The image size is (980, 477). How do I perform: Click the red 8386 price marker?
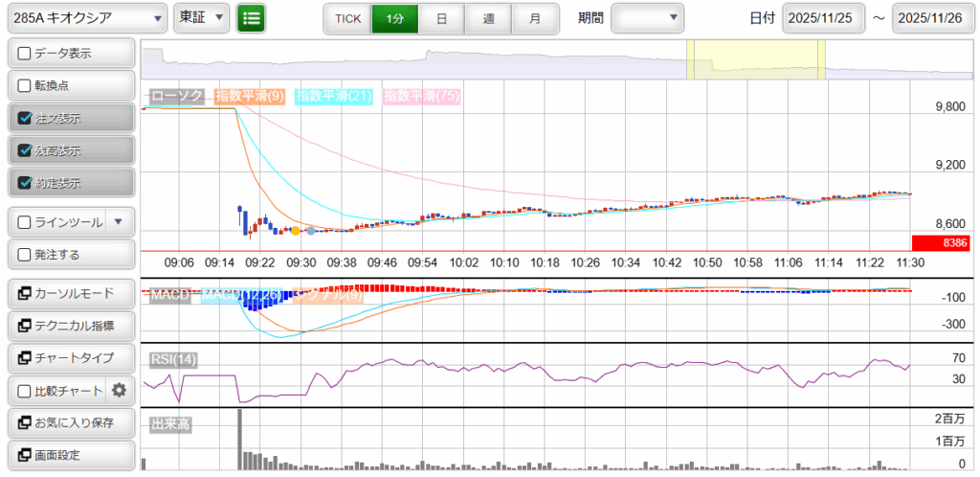(941, 243)
